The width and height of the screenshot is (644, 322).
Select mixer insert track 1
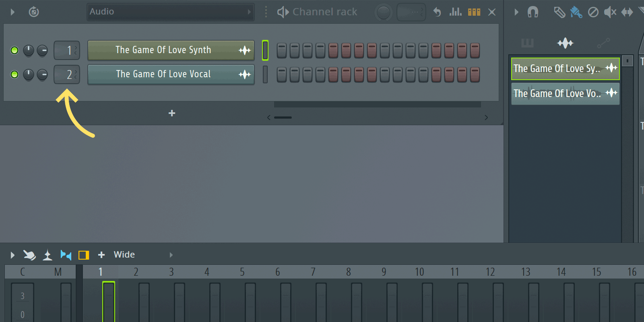(x=100, y=272)
